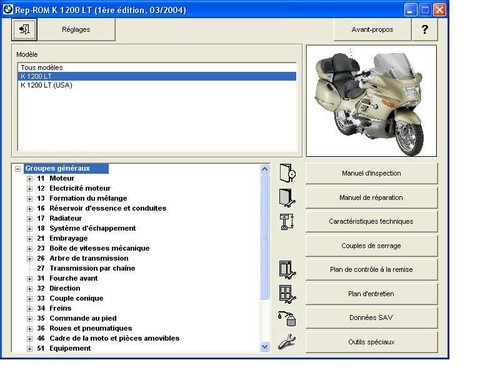Select tree item 27 Transmission par chaîne
The height and width of the screenshot is (375, 500).
point(86,268)
